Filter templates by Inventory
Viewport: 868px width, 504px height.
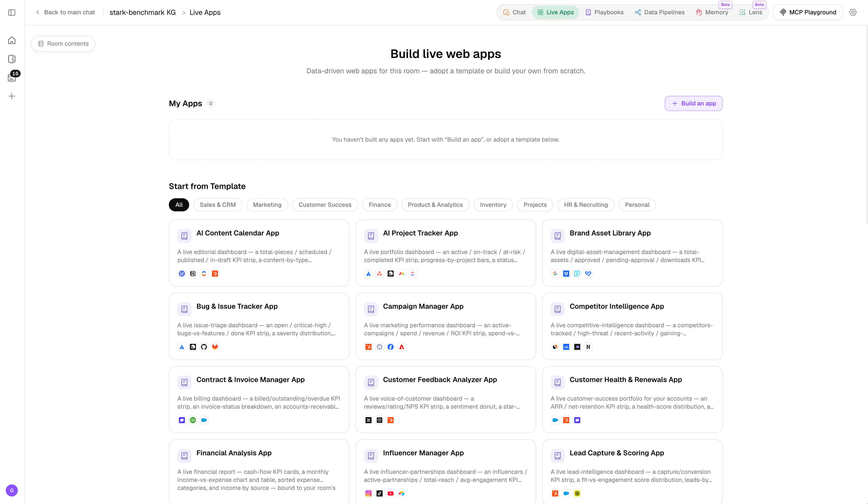click(493, 205)
